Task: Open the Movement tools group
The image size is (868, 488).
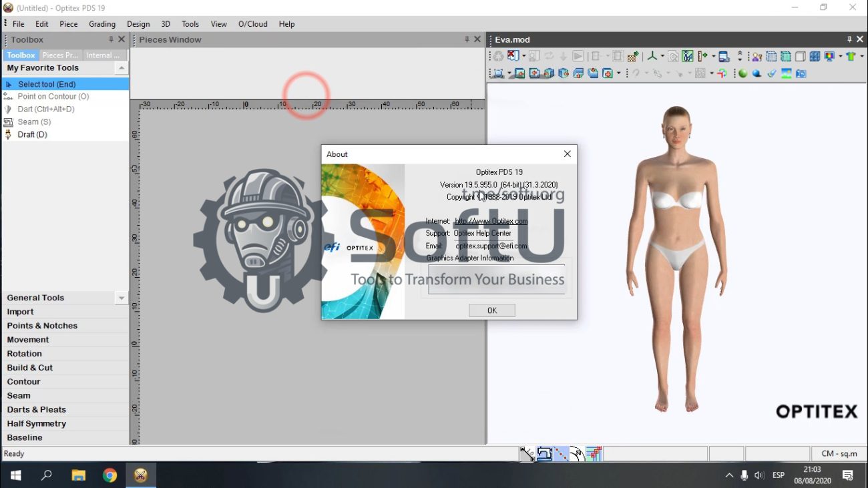Action: [x=65, y=340]
